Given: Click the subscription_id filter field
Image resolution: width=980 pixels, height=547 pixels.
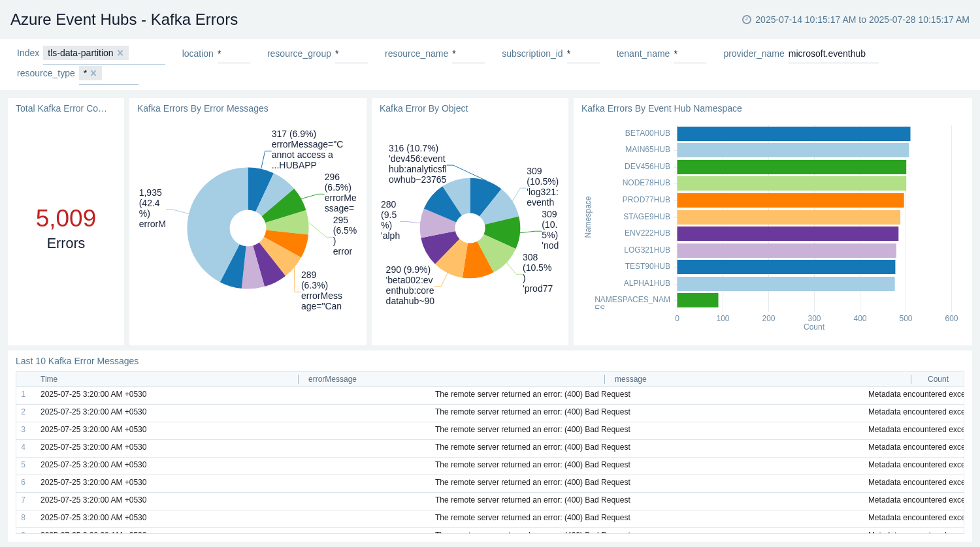Looking at the screenshot, I should tap(583, 54).
